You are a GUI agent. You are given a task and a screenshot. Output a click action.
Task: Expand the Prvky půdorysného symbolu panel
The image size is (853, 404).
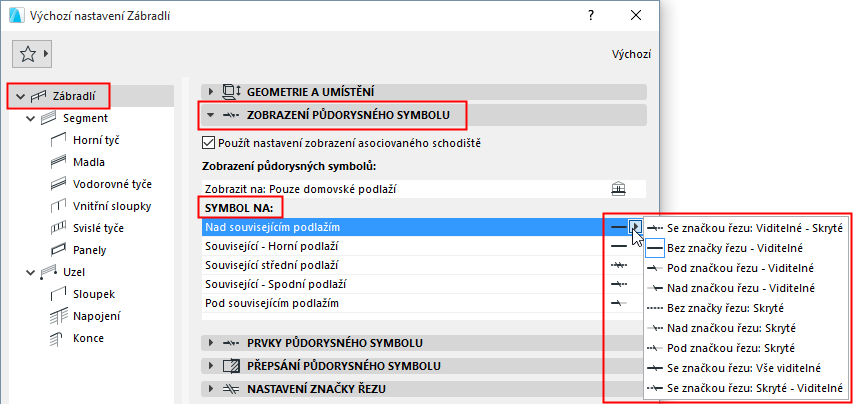pos(211,344)
